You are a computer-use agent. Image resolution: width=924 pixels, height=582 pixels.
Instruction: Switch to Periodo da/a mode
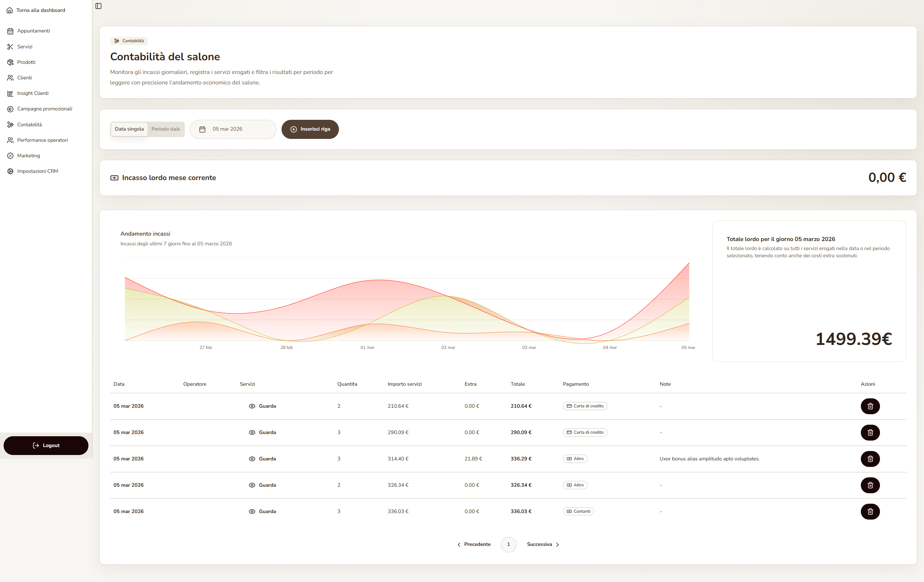pos(165,129)
